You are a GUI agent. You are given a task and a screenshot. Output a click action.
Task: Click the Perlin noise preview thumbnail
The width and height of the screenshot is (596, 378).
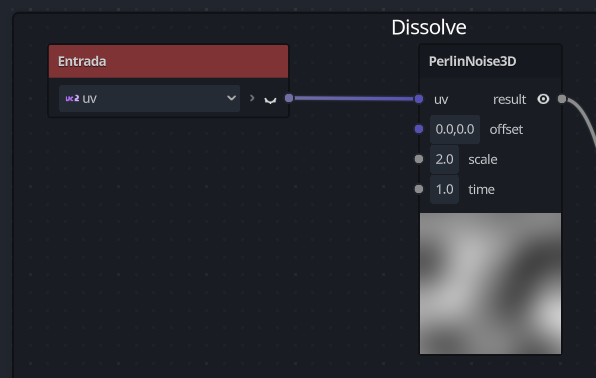pos(490,283)
